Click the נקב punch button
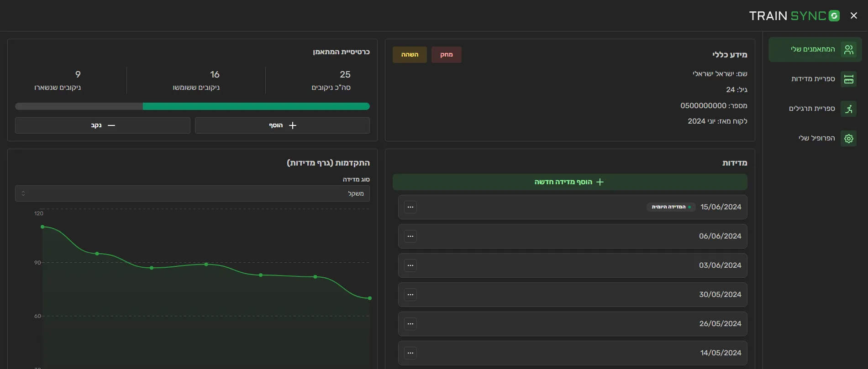The height and width of the screenshot is (369, 868). (103, 125)
